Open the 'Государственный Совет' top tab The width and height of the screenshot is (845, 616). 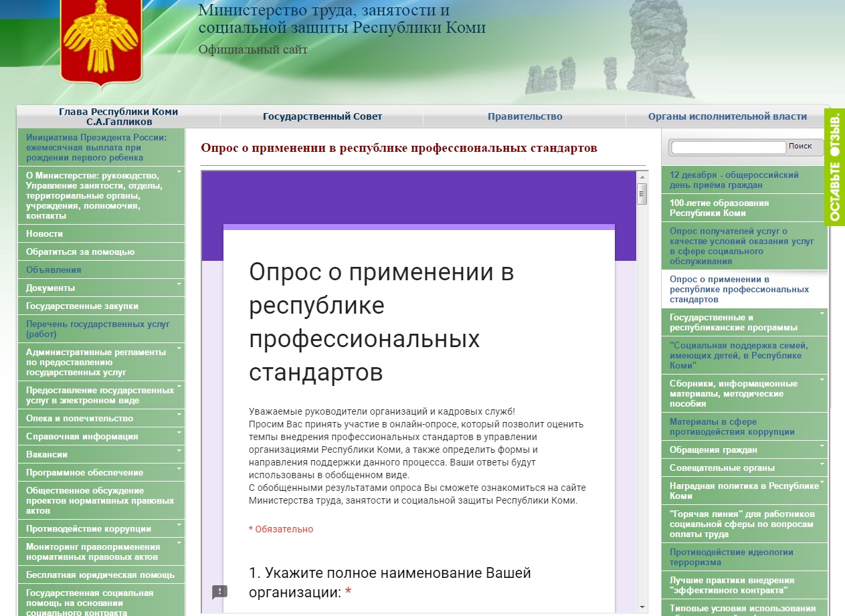tap(322, 116)
